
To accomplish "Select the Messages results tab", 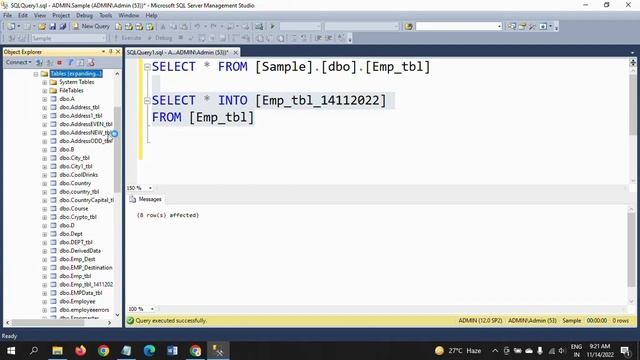I will [146, 199].
